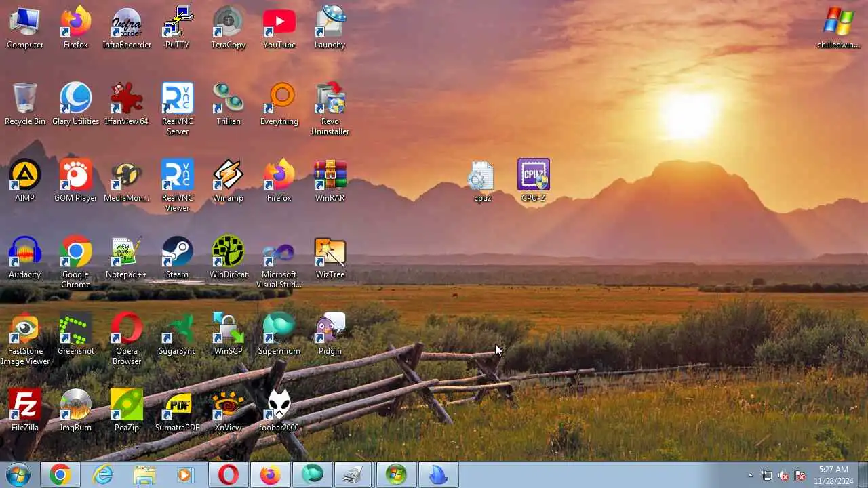Open WinDirStat from the desktop
Image resolution: width=868 pixels, height=488 pixels.
click(x=229, y=258)
